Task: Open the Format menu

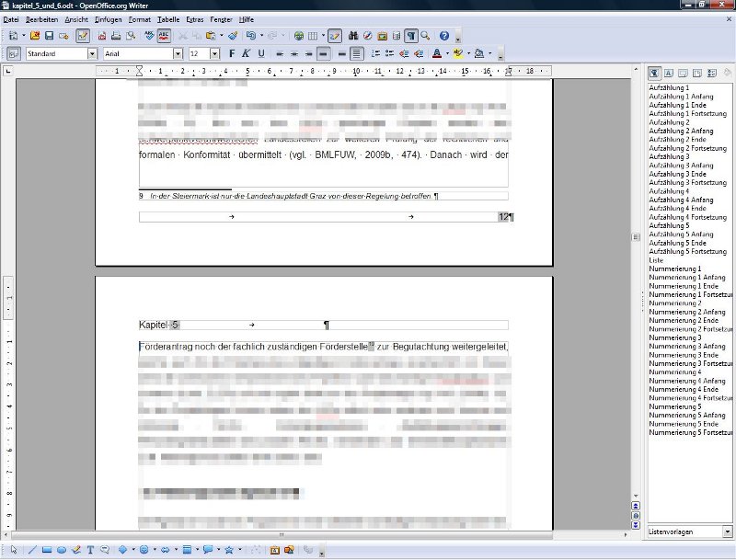Action: (140, 19)
